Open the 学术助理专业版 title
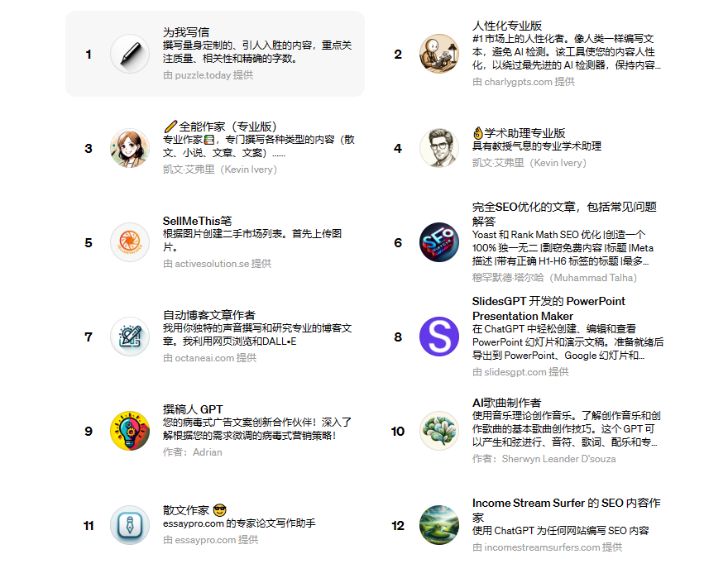728x578 pixels. coord(519,133)
